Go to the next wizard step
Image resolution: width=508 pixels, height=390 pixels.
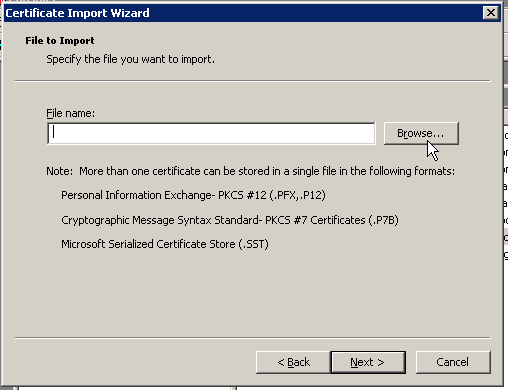[x=368, y=362]
